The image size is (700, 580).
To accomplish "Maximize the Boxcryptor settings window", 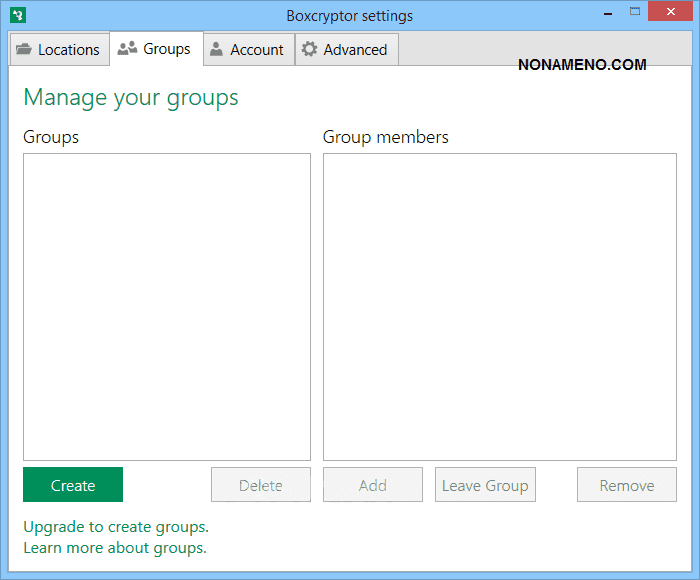I will [x=635, y=14].
